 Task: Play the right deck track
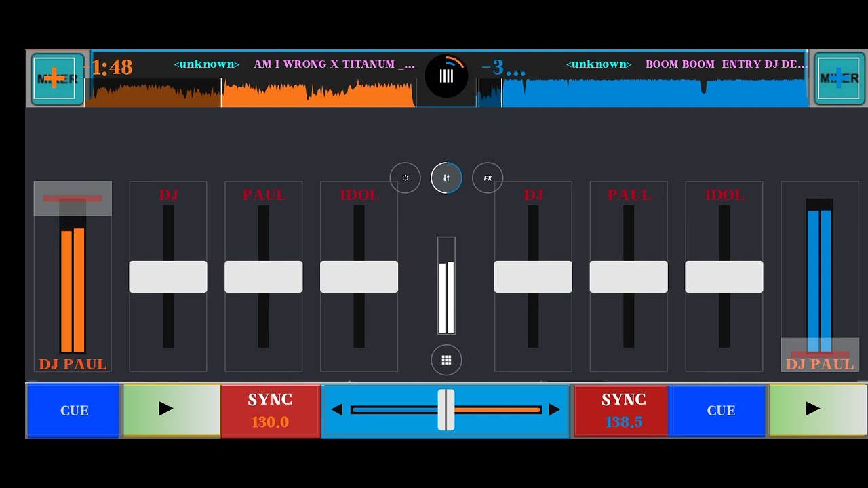pos(818,410)
